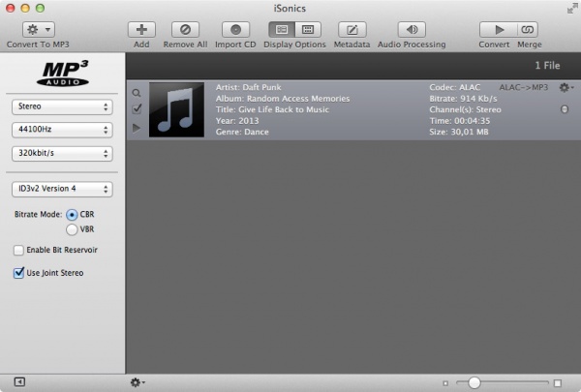581x392 pixels.
Task: Open Audio Processing speaker icon
Action: pyautogui.click(x=412, y=30)
